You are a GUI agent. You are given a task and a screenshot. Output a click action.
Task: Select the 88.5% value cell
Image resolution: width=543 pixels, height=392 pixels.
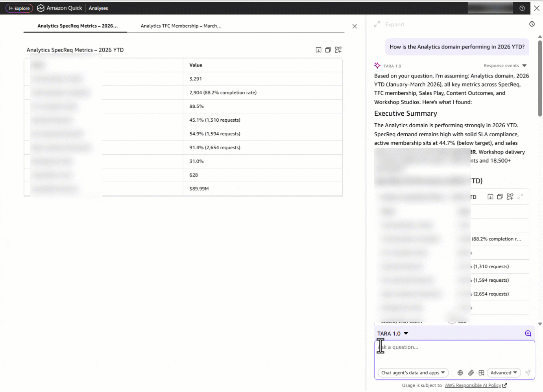tap(262, 107)
